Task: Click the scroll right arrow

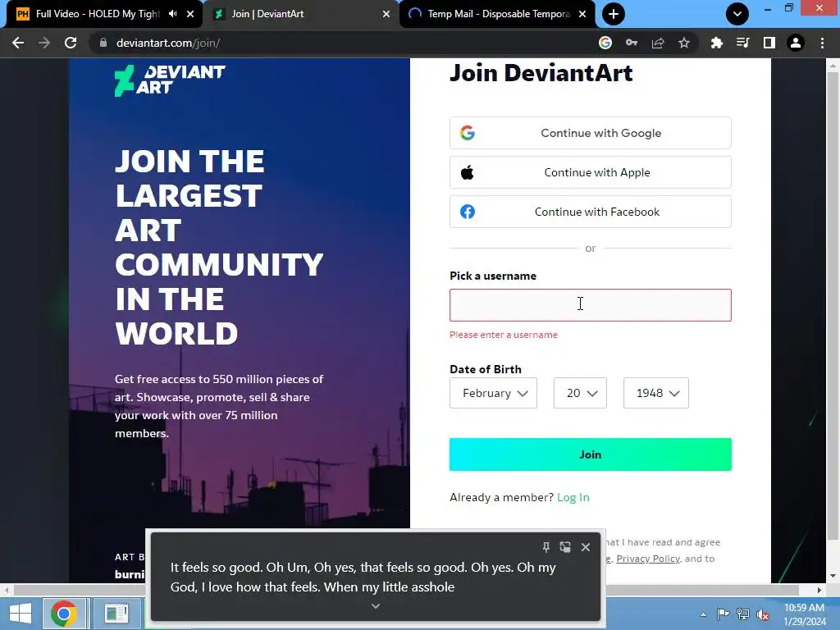Action: point(819,590)
